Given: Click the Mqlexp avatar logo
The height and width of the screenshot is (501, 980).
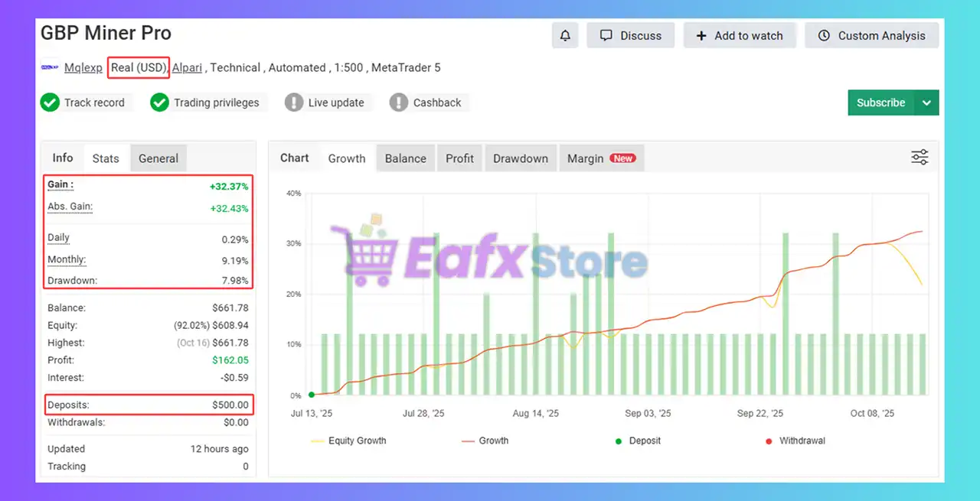Looking at the screenshot, I should pyautogui.click(x=50, y=67).
